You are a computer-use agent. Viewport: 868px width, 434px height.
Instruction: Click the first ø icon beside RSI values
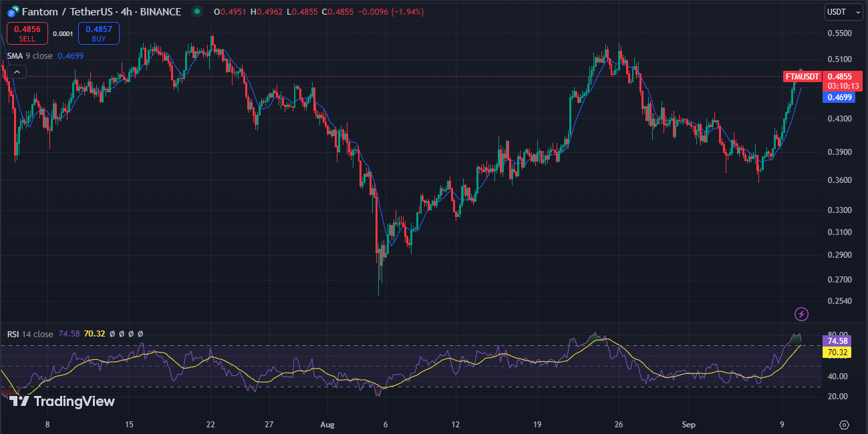(112, 333)
